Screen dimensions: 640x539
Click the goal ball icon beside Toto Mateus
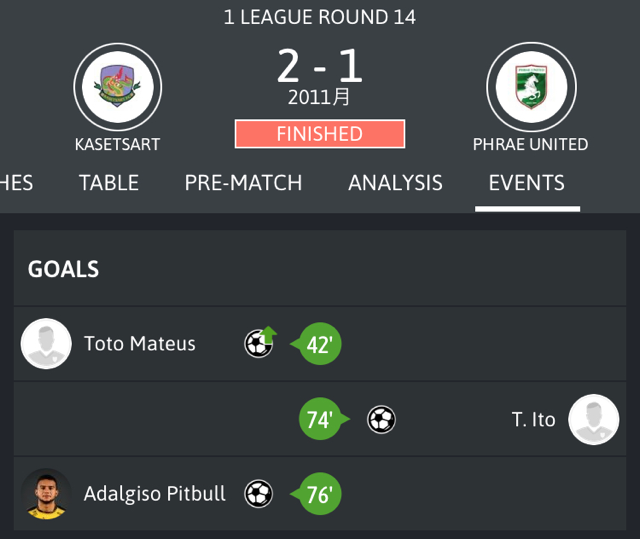(x=260, y=343)
